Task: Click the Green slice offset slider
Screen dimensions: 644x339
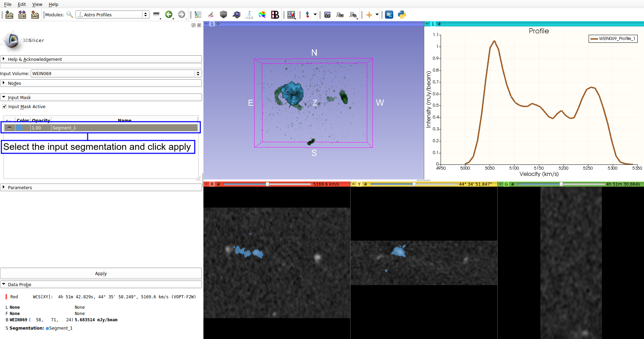Action: click(561, 184)
